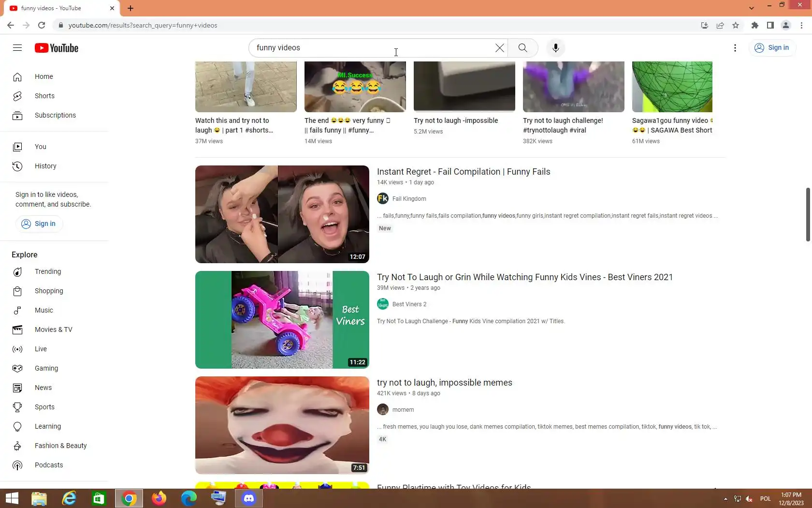Screen dimensions: 812x508
Task: Visit Best Viners 2 channel
Action: click(x=409, y=304)
